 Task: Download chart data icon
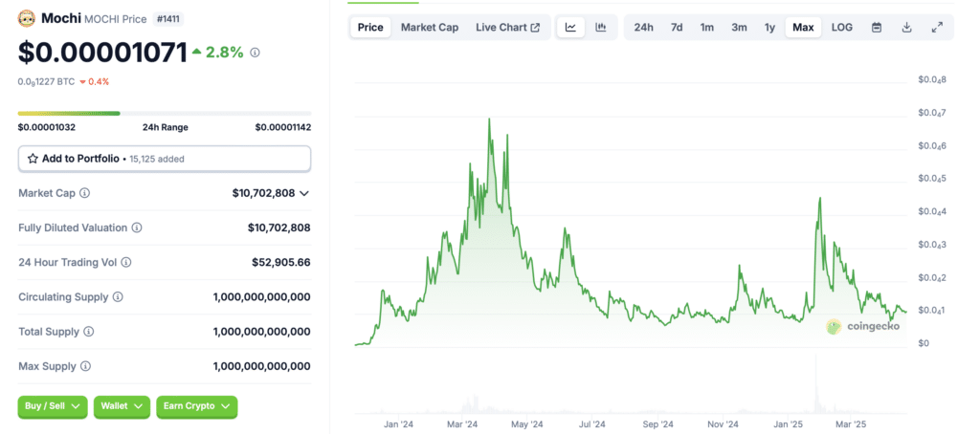pyautogui.click(x=907, y=28)
